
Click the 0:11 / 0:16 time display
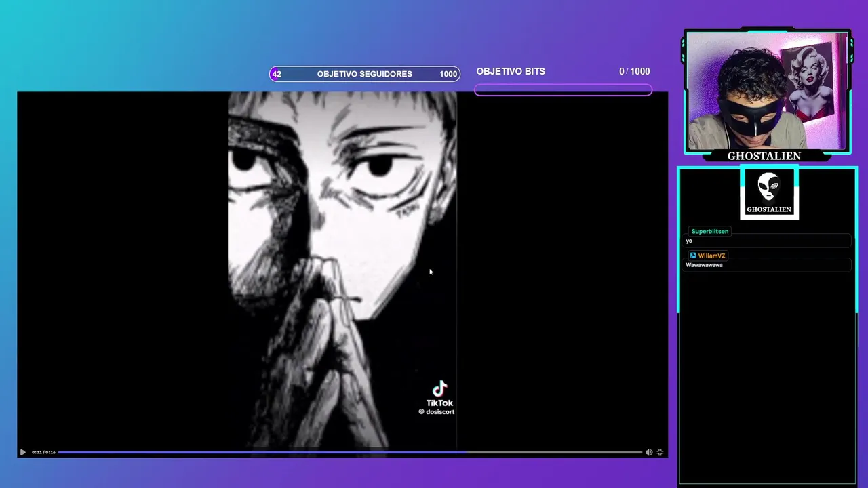43,452
